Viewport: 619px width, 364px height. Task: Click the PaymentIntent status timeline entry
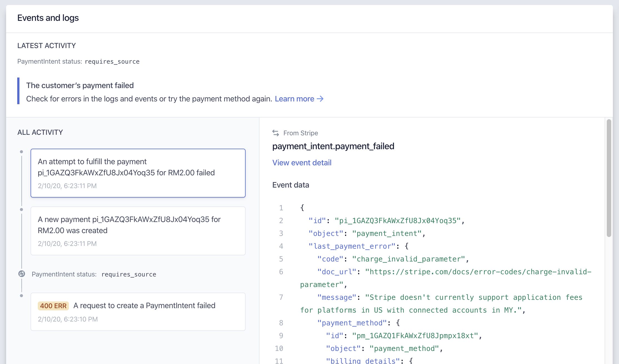click(94, 274)
